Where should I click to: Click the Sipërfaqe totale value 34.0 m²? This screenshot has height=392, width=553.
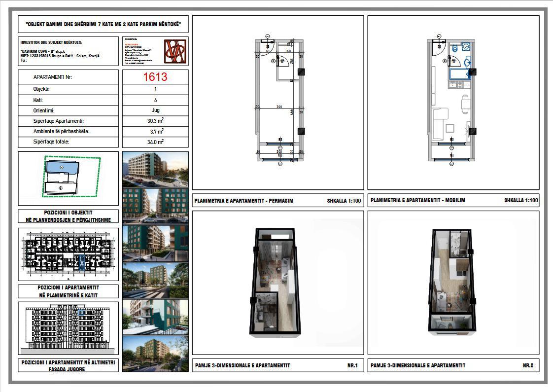coord(155,142)
